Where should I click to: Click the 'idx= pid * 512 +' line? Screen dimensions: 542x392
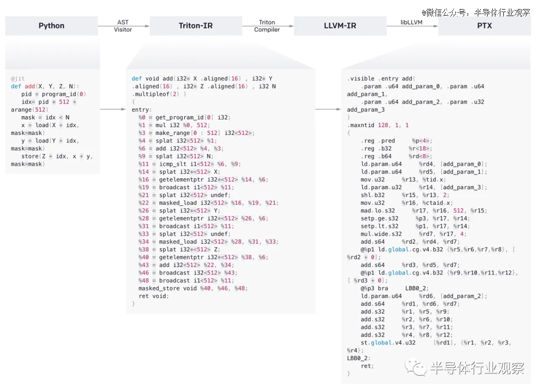point(49,102)
